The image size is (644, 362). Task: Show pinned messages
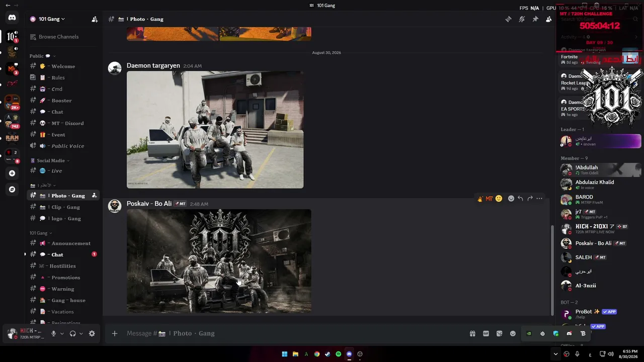coord(535,19)
